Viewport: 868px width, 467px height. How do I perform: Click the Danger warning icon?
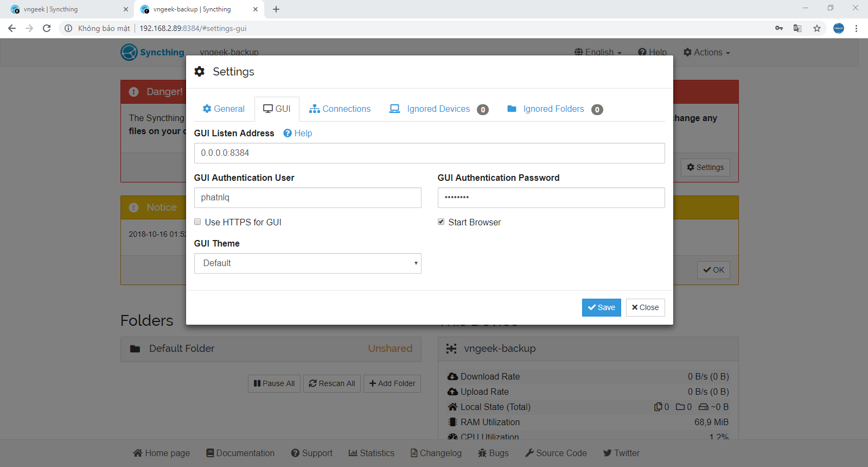133,92
